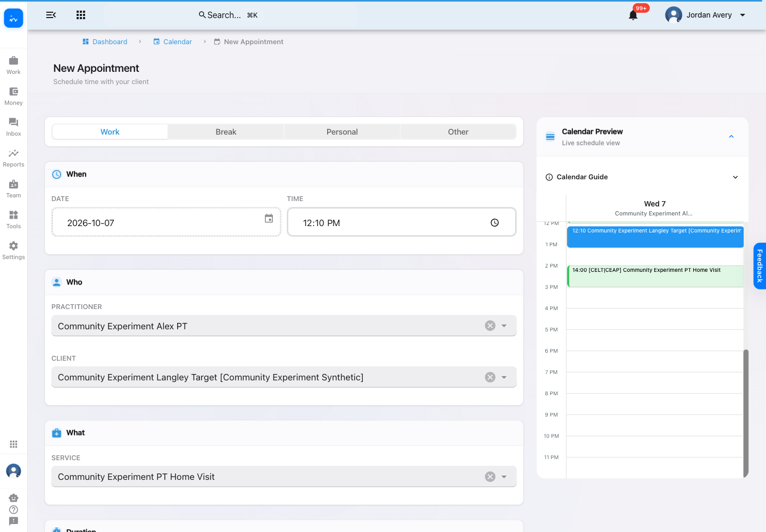
Task: Open the Feedback side button
Action: tap(760, 266)
